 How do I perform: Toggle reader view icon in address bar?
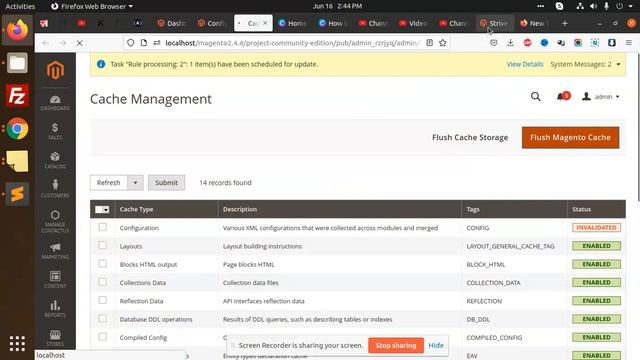[x=429, y=43]
